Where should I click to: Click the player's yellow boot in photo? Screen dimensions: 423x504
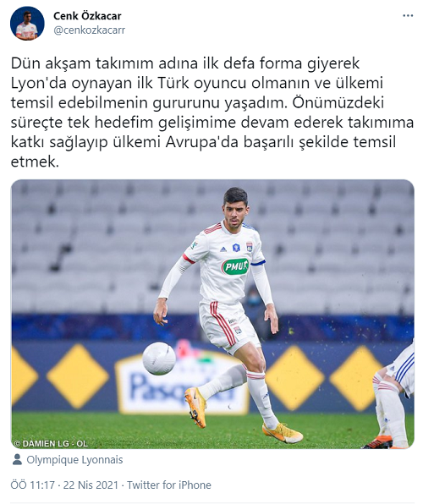click(x=195, y=407)
